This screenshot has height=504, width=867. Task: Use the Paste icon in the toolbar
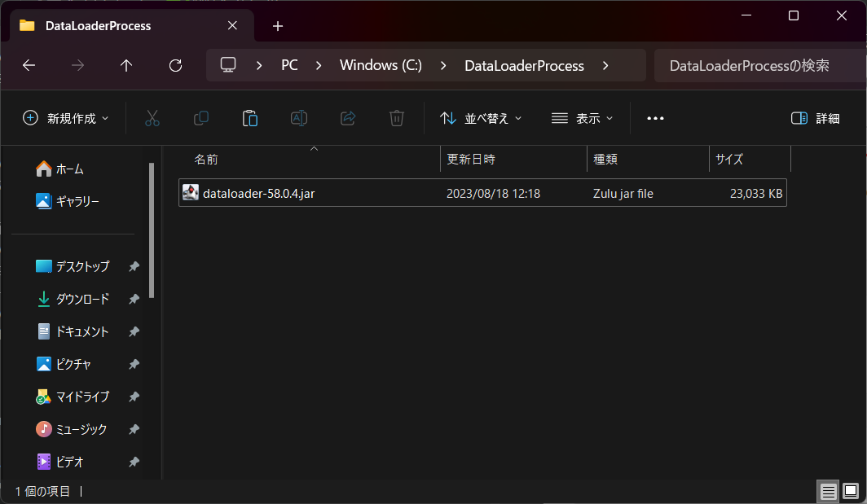pos(250,118)
